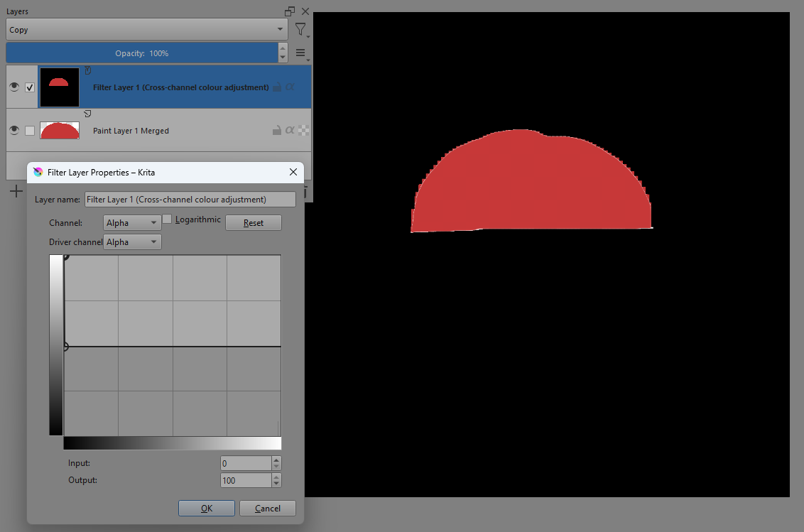Click the Layer name text field

(x=190, y=200)
